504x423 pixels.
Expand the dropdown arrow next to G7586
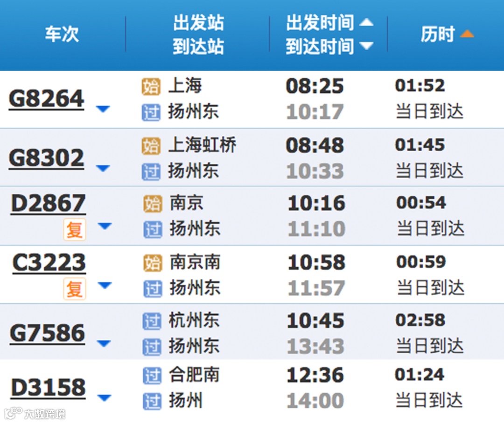tap(104, 344)
